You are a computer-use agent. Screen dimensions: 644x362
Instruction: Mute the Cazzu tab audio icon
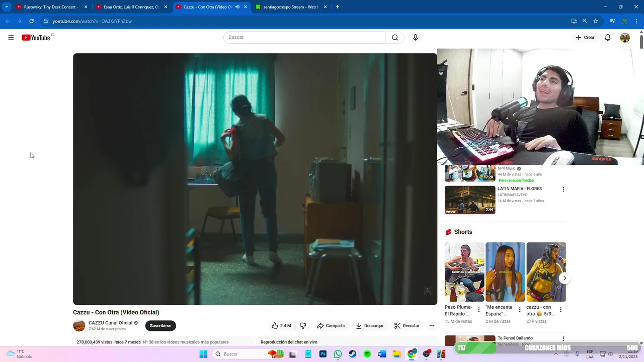point(237,7)
